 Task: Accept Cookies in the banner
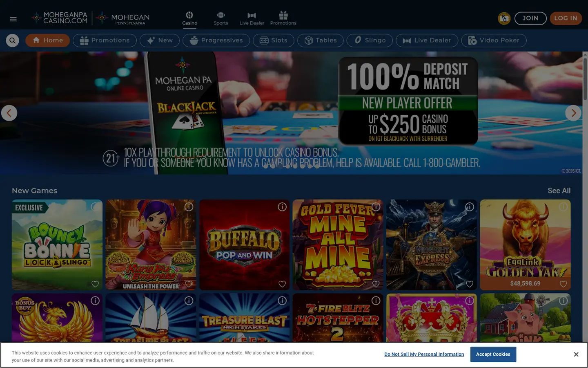[493, 355]
